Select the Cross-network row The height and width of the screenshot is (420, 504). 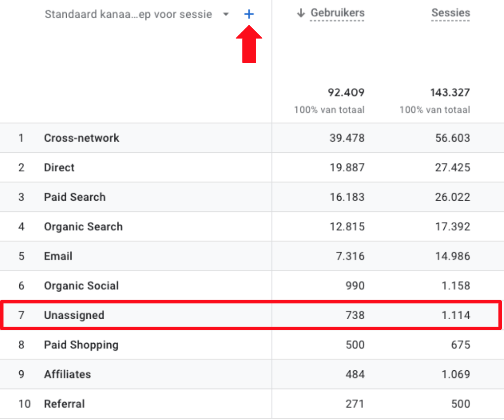[x=82, y=138]
